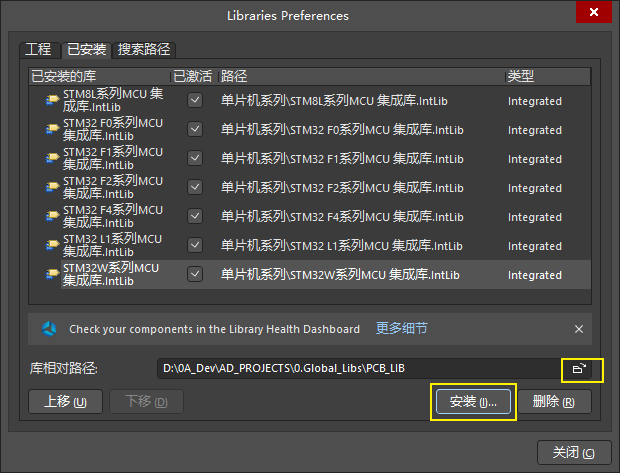The image size is (620, 473).
Task: Click the STM32W library row icon
Action: tap(52, 275)
